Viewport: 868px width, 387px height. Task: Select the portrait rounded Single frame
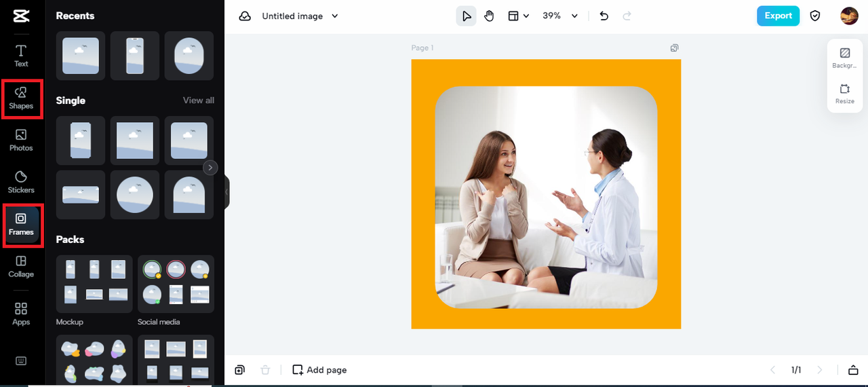(x=81, y=141)
